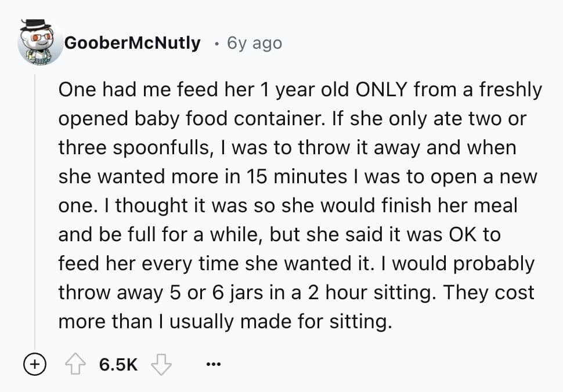Click the capitalized word "ONLY"
The width and height of the screenshot is (563, 392).
[x=384, y=90]
